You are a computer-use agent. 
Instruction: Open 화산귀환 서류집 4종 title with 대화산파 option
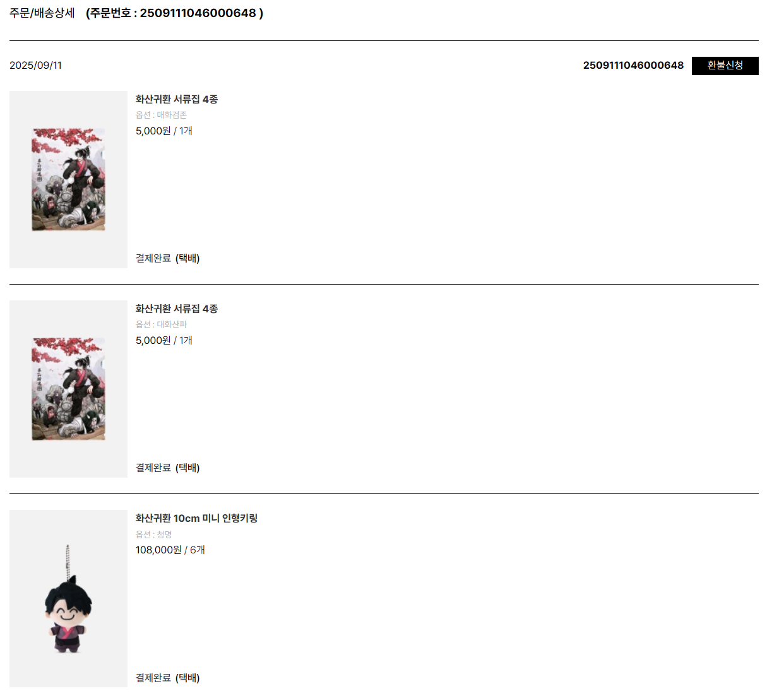(177, 309)
